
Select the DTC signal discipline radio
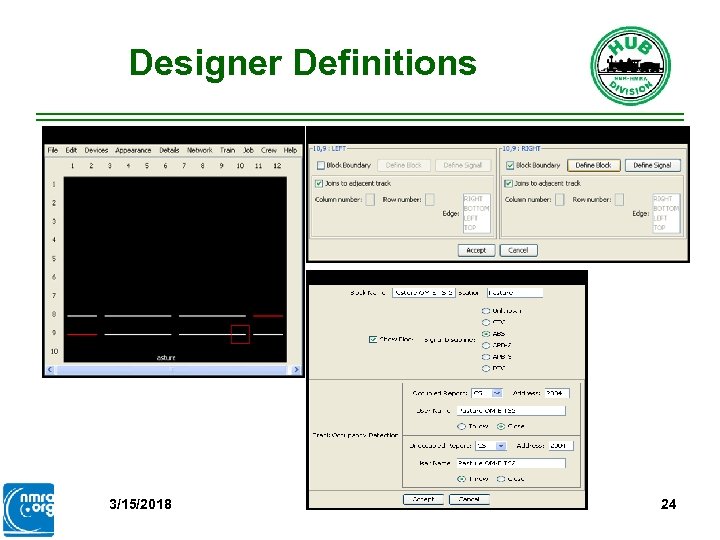486,368
